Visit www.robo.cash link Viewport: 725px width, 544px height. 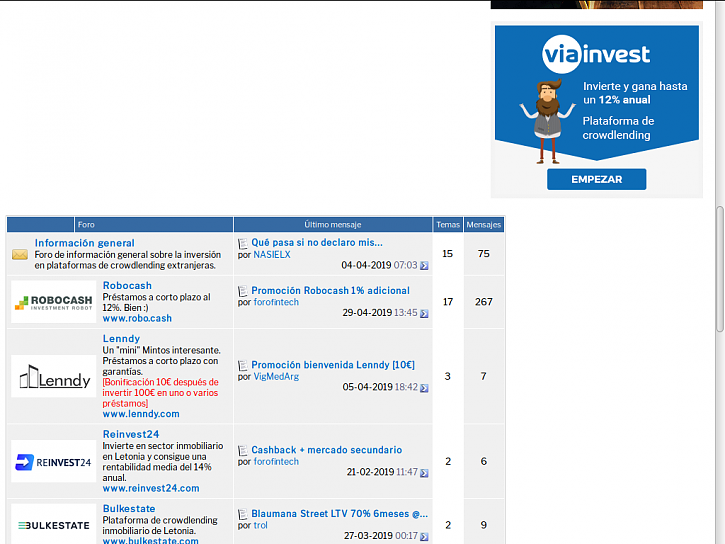(137, 318)
